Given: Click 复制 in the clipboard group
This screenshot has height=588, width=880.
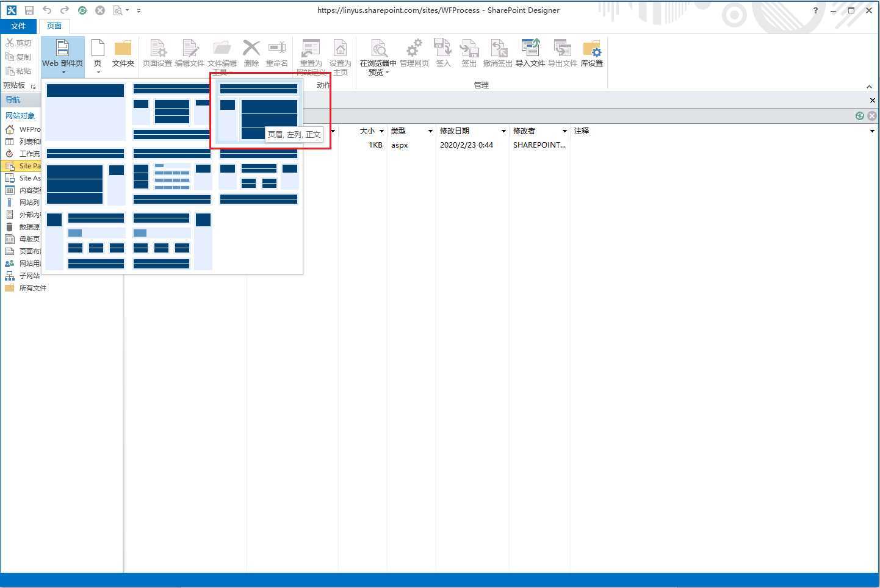Looking at the screenshot, I should [19, 57].
